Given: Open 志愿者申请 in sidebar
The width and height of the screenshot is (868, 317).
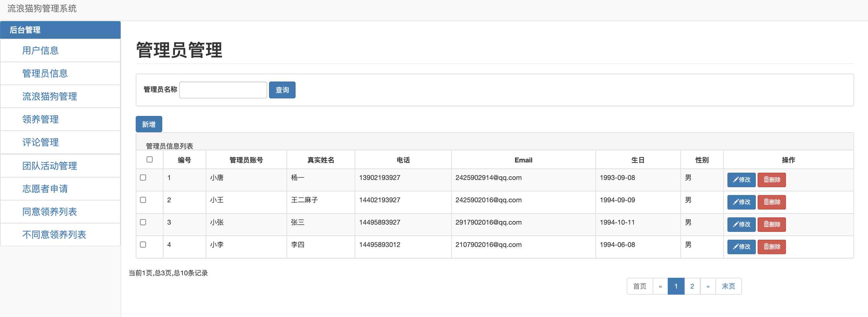Looking at the screenshot, I should click(x=45, y=189).
